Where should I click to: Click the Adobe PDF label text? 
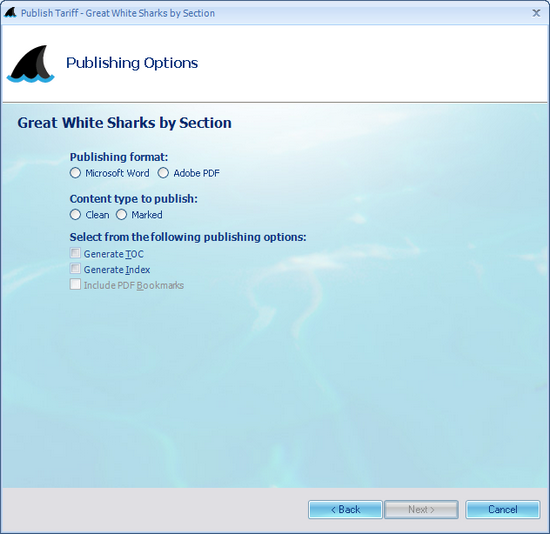point(196,173)
